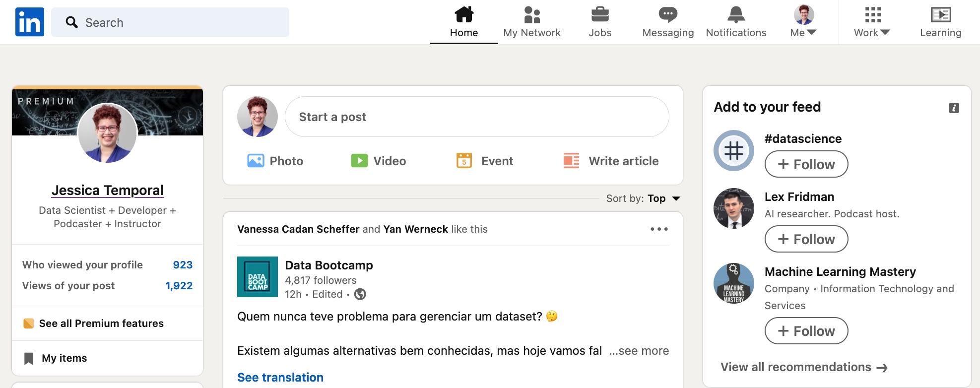Open the LinkedIn logo home link
This screenshot has height=388, width=980.
[x=30, y=22]
